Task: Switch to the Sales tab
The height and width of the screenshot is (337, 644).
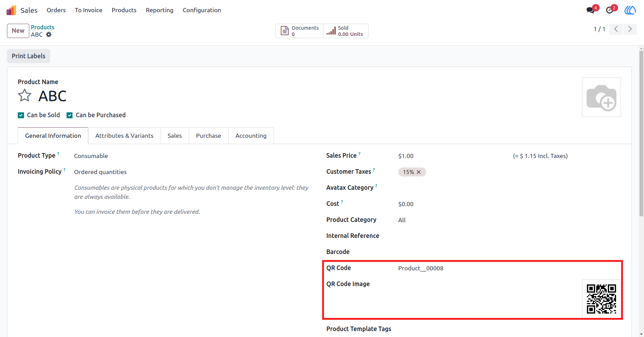Action: (175, 136)
